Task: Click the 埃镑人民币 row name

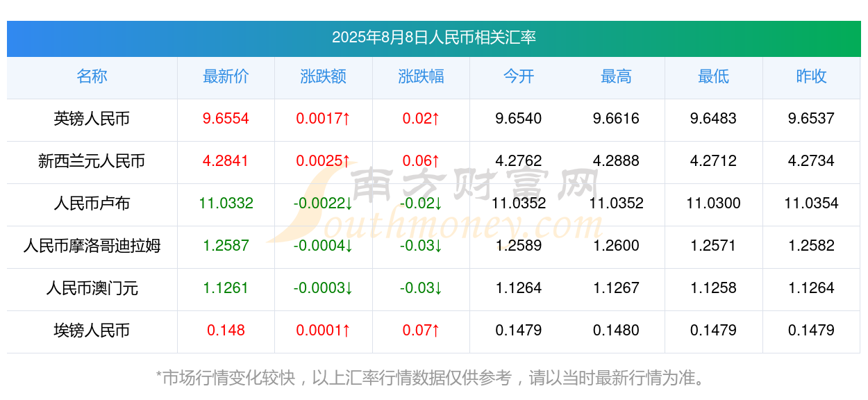Action: click(92, 331)
